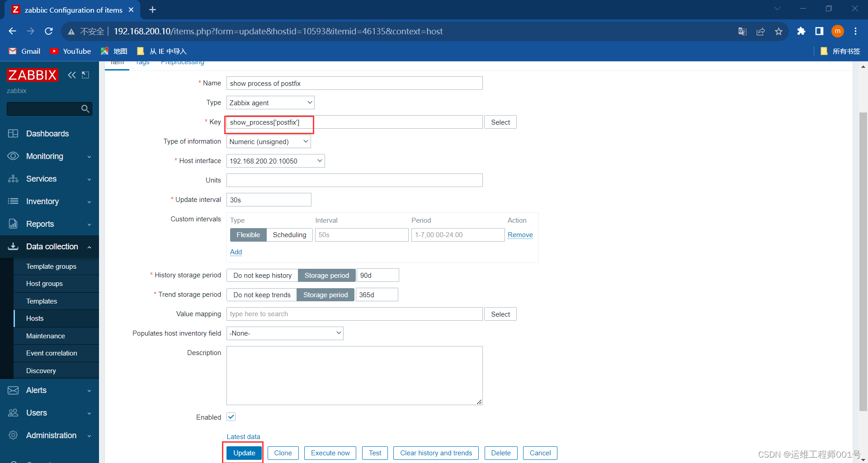The height and width of the screenshot is (463, 868).
Task: Click the share page icon
Action: coord(760,31)
